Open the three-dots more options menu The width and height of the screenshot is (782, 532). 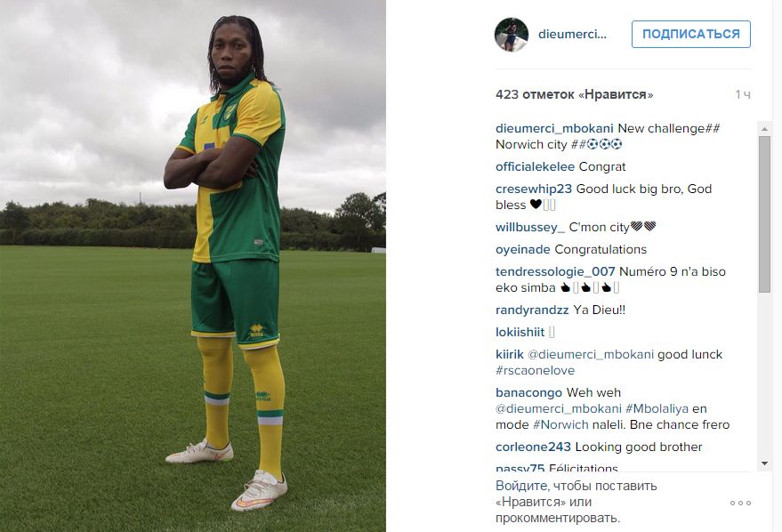[740, 503]
